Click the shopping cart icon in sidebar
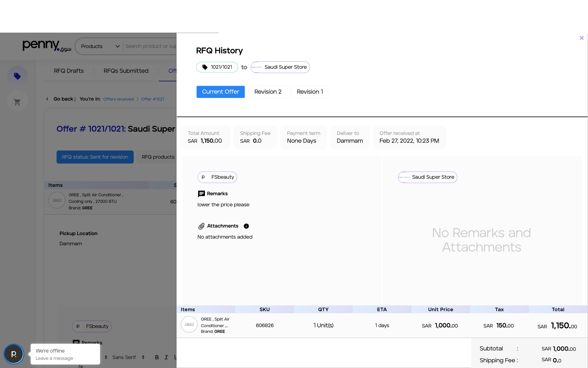 pyautogui.click(x=17, y=102)
